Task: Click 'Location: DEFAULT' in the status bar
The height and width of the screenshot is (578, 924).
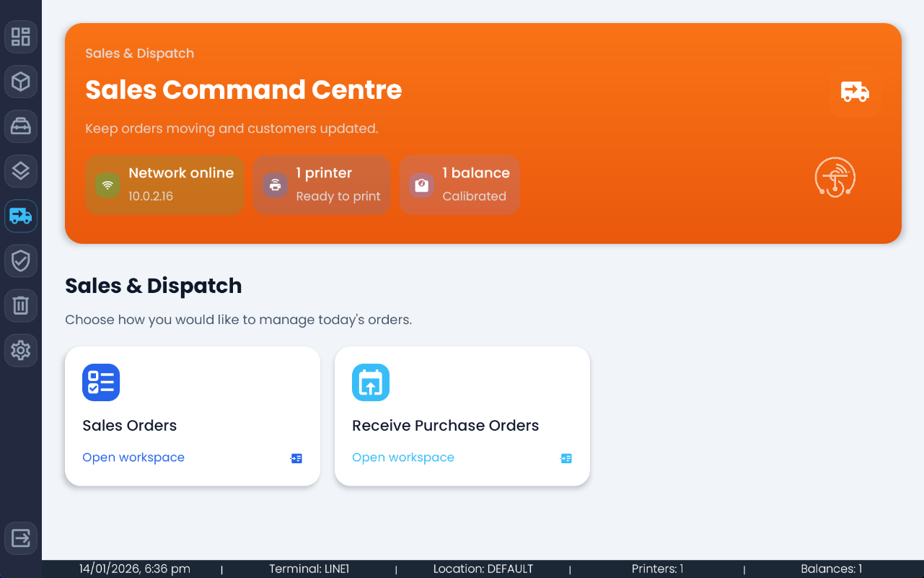Action: [483, 569]
